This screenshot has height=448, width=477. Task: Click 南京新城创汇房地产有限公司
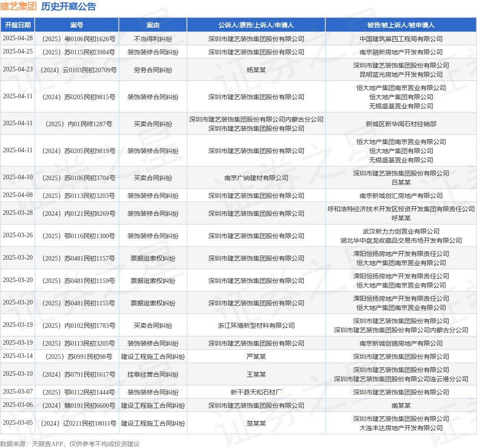pyautogui.click(x=401, y=196)
